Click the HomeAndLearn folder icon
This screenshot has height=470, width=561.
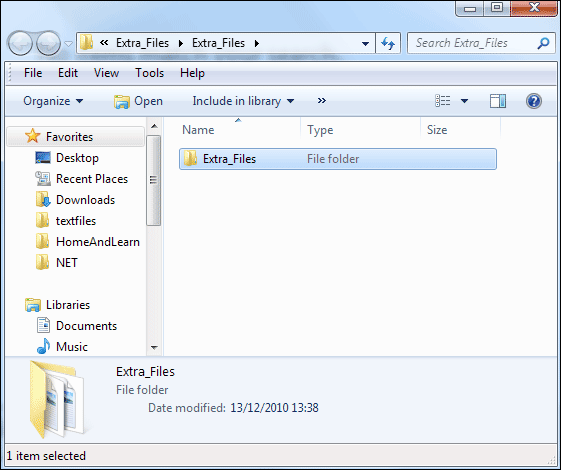pos(43,241)
